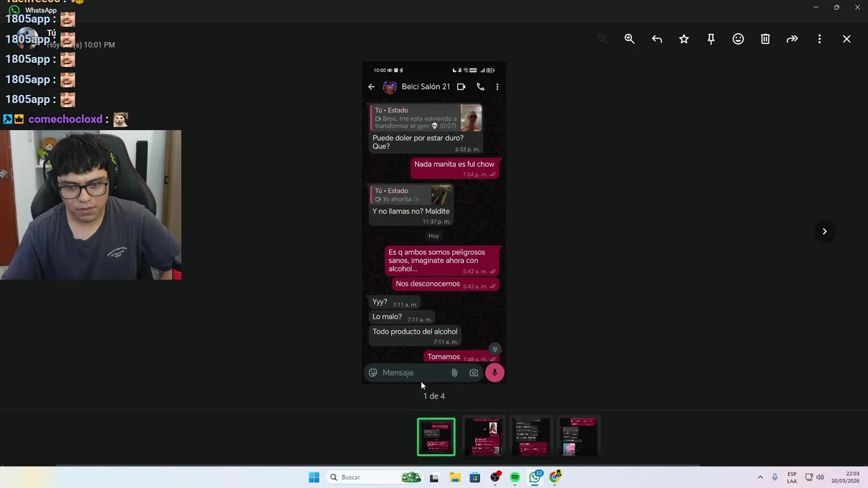The image size is (868, 488).
Task: Click the pink microphone voice message button
Action: [495, 373]
